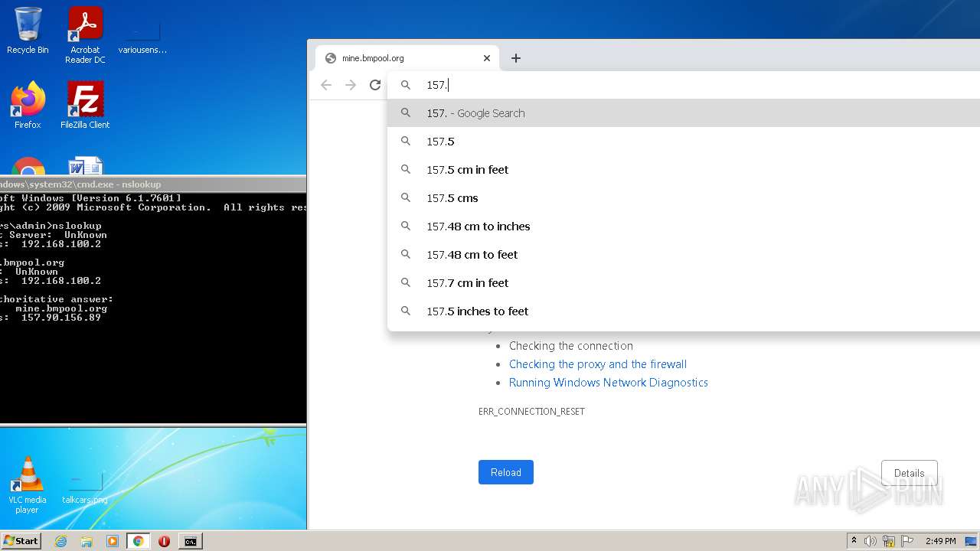Click the cmd.exe nslookup title bar
This screenshot has width=980, height=551.
click(x=153, y=184)
